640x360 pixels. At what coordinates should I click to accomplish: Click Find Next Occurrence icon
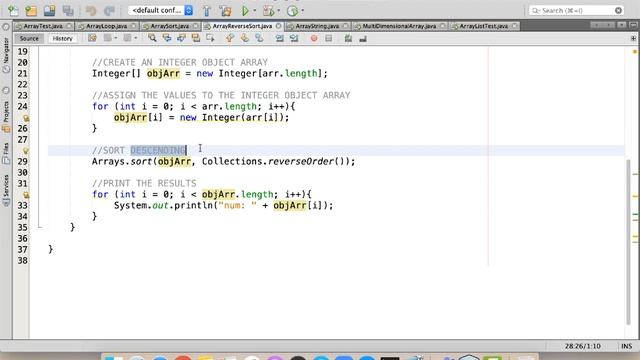181,38
